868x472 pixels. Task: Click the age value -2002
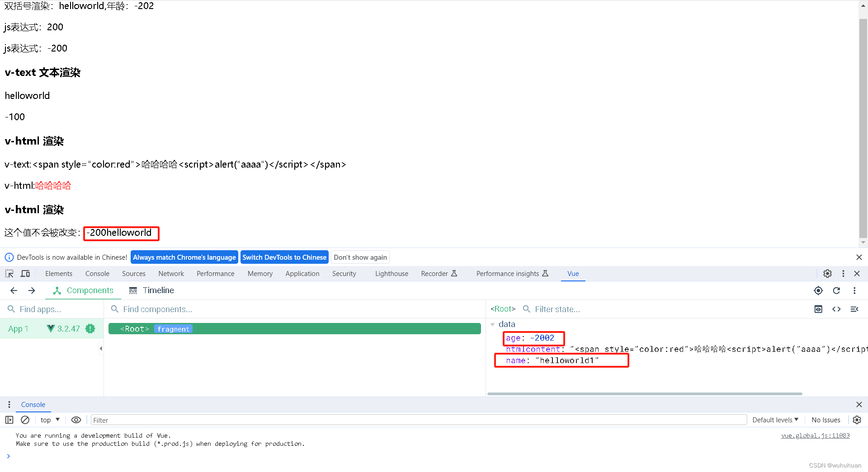coord(542,338)
